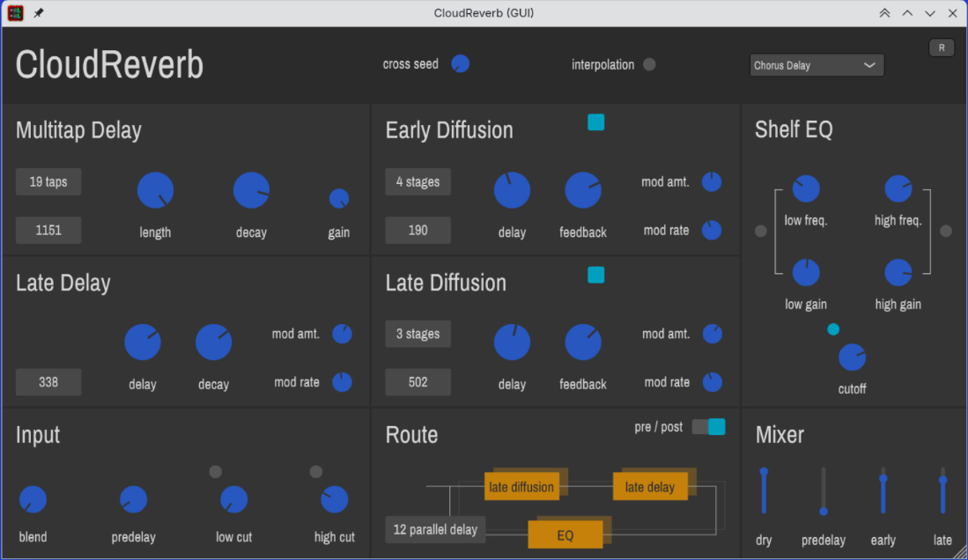Viewport: 968px width, 560px height.
Task: Click the late delay route block
Action: [650, 487]
